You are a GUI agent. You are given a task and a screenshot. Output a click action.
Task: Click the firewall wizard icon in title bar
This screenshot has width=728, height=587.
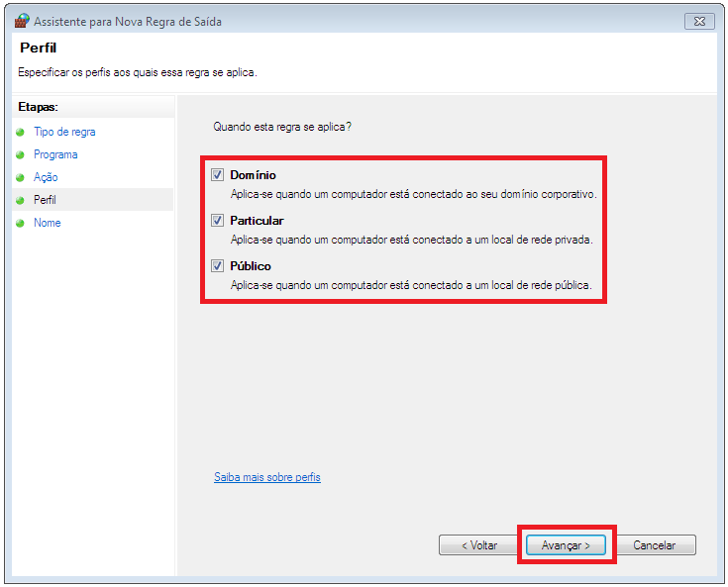[x=22, y=21]
